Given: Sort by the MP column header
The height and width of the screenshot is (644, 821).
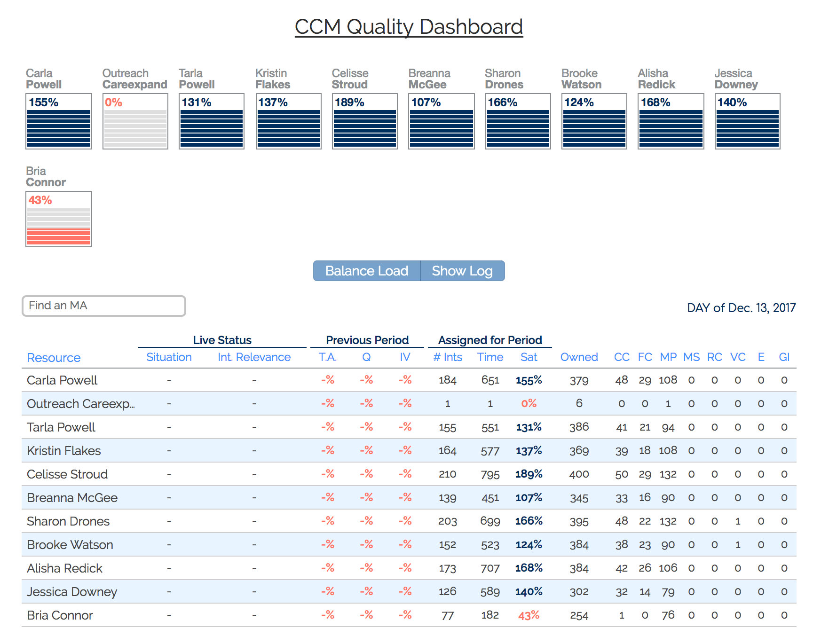Looking at the screenshot, I should coord(668,357).
